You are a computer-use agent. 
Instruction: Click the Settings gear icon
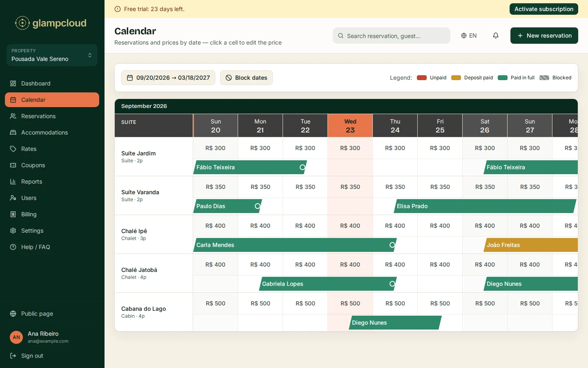point(13,231)
